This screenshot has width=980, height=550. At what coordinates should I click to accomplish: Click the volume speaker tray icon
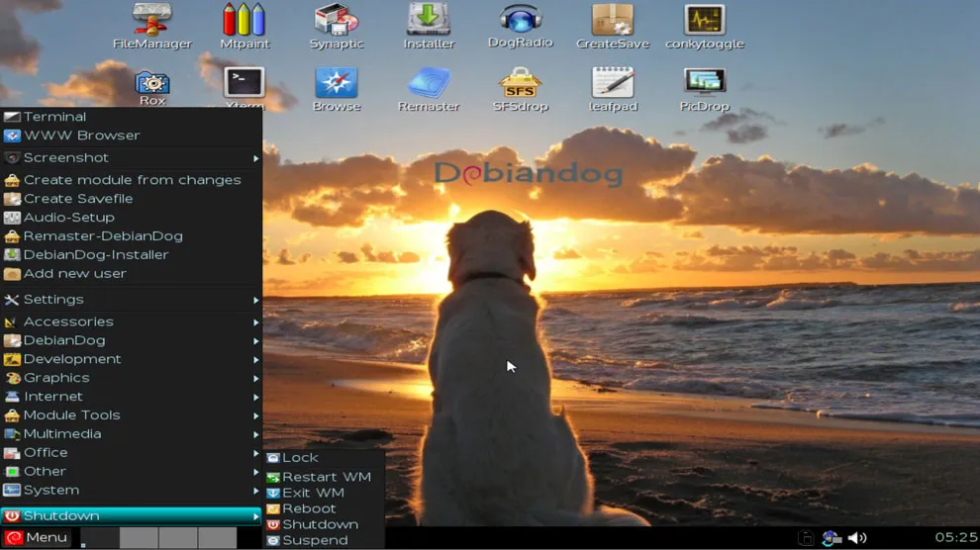click(x=857, y=538)
